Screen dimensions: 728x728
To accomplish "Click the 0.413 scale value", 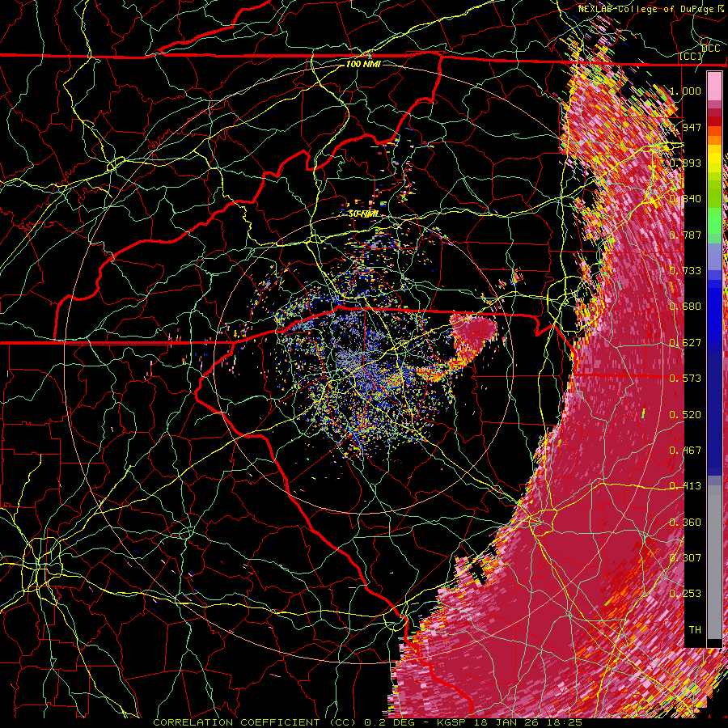I will 685,486.
